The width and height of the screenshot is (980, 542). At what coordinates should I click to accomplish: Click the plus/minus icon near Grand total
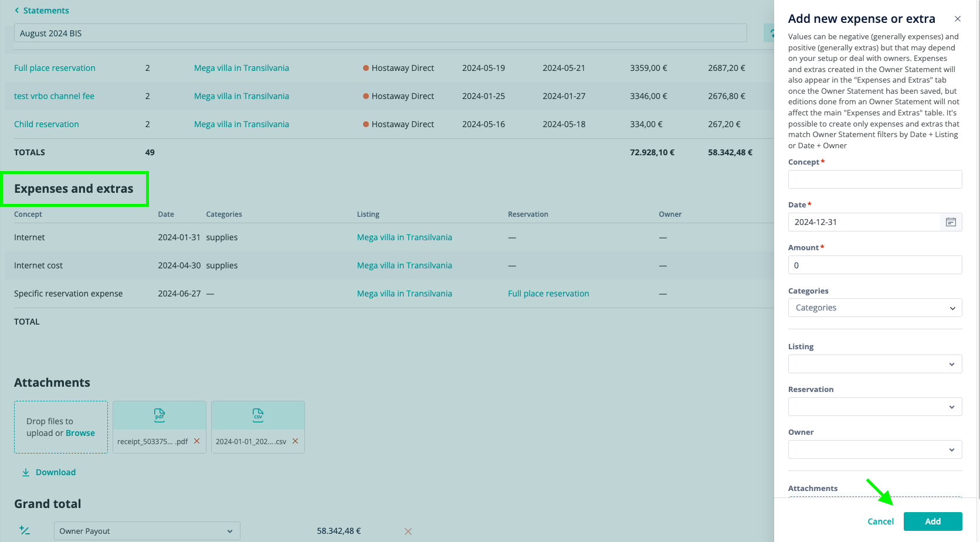coord(25,531)
